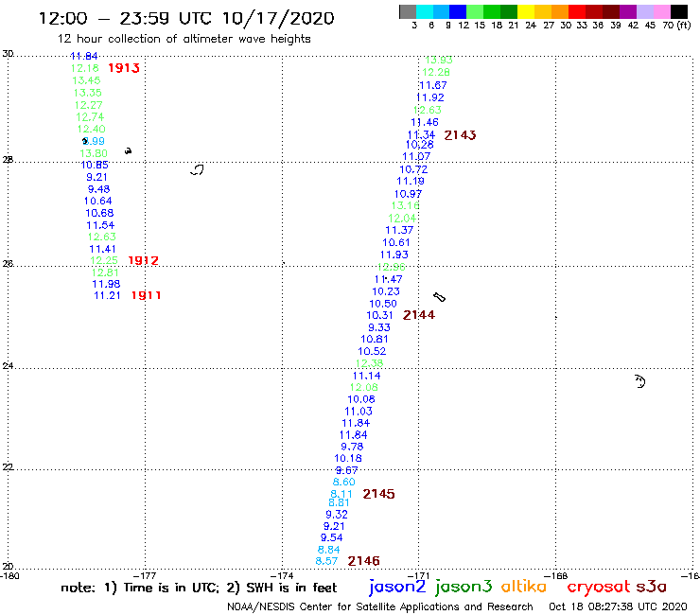
Task: Click the 1911 time stamp label
Action: 146,295
